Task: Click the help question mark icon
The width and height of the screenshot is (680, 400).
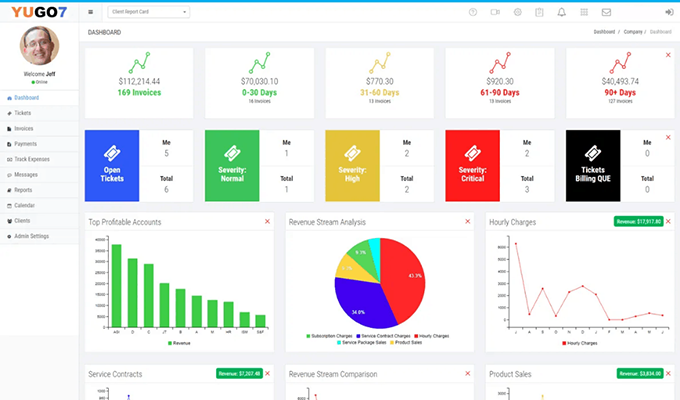Action: (473, 12)
